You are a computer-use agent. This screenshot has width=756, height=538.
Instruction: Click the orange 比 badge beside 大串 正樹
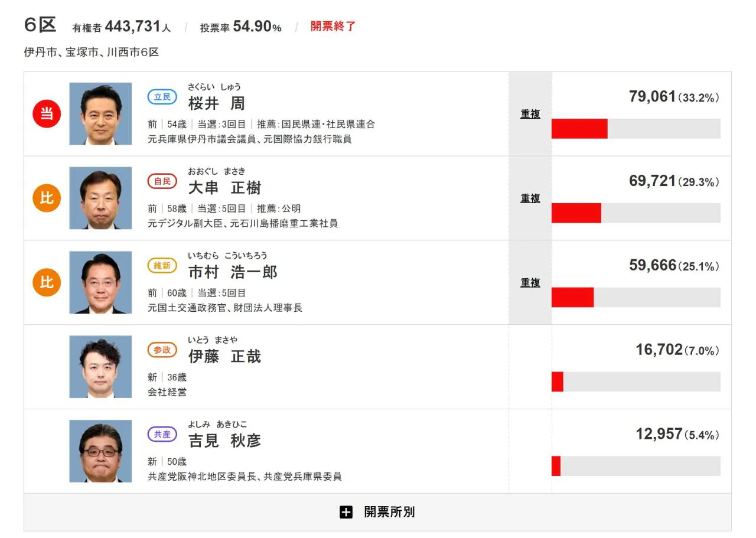pos(46,198)
